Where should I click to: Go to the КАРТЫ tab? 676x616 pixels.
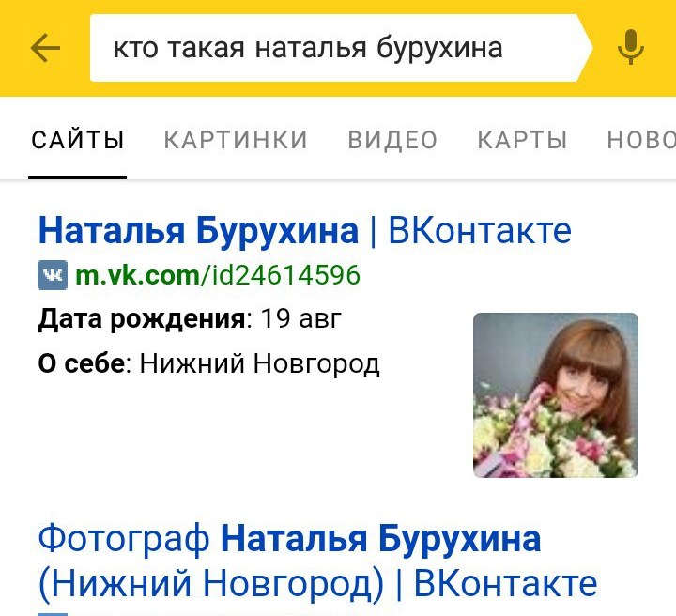pyautogui.click(x=522, y=140)
